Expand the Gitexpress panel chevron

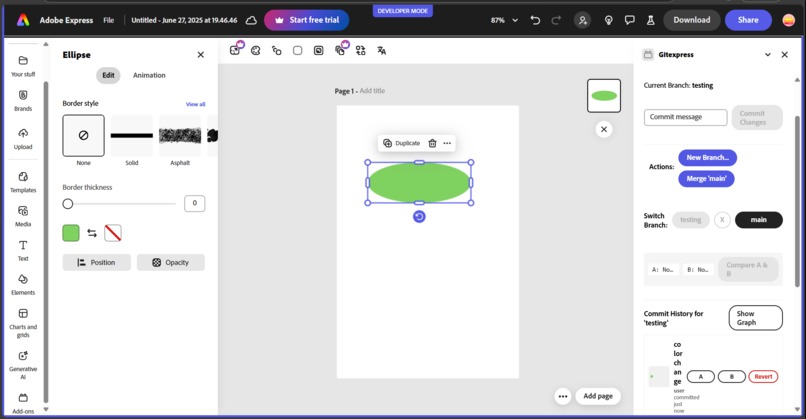(x=767, y=54)
